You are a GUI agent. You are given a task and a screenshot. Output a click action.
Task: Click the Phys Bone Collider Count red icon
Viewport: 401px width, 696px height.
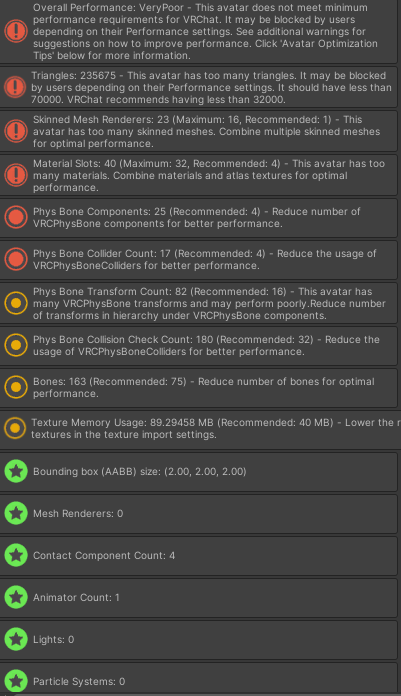pyautogui.click(x=16, y=260)
